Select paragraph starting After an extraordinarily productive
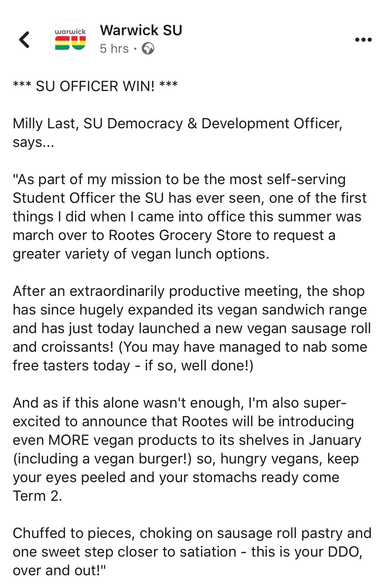Screen dimensions: 388x588 (192, 328)
